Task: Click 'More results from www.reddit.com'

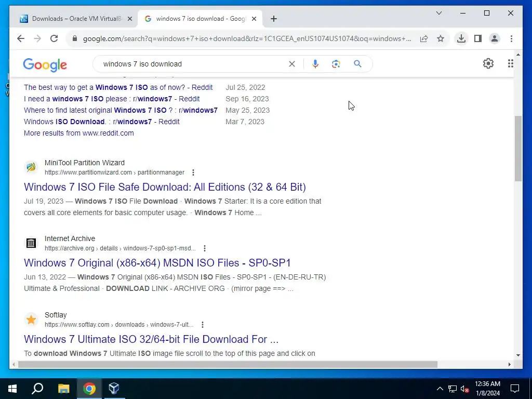Action: click(79, 134)
